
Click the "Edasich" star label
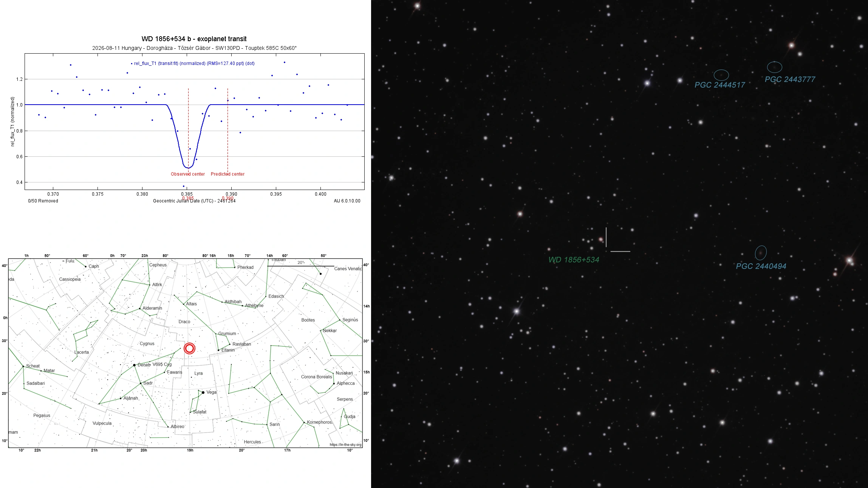pos(276,297)
